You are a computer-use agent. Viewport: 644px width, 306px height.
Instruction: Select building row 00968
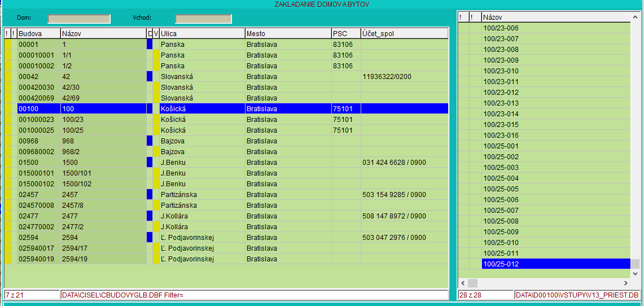(226, 141)
